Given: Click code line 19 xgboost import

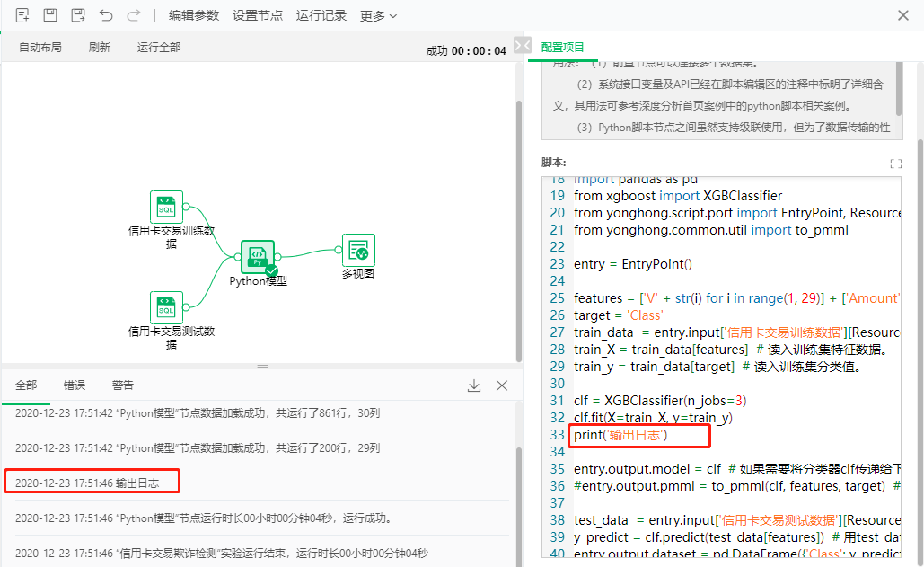Looking at the screenshot, I should pyautogui.click(x=678, y=196).
